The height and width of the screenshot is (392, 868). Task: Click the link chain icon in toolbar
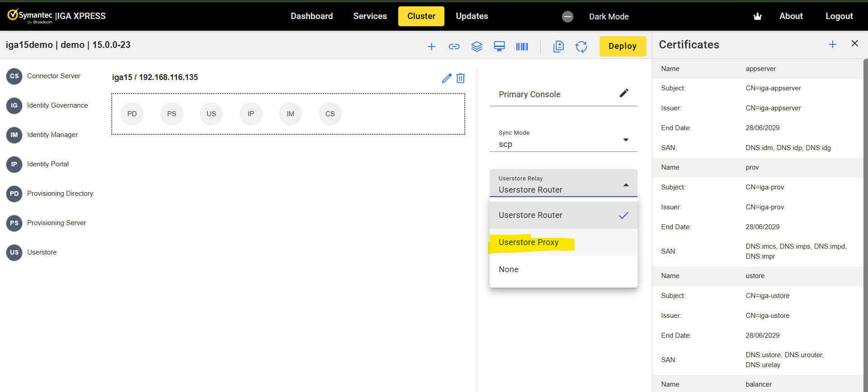454,47
